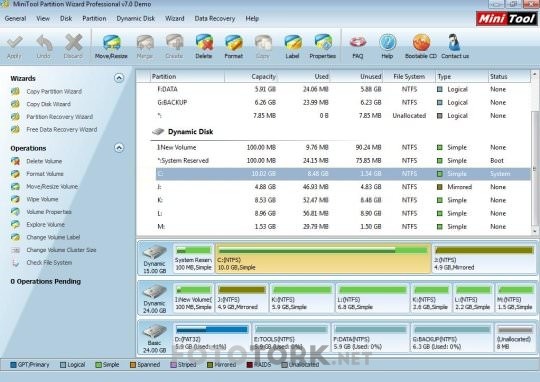Open the Data Recovery menu
Image resolution: width=540 pixels, height=382 pixels.
pyautogui.click(x=215, y=19)
